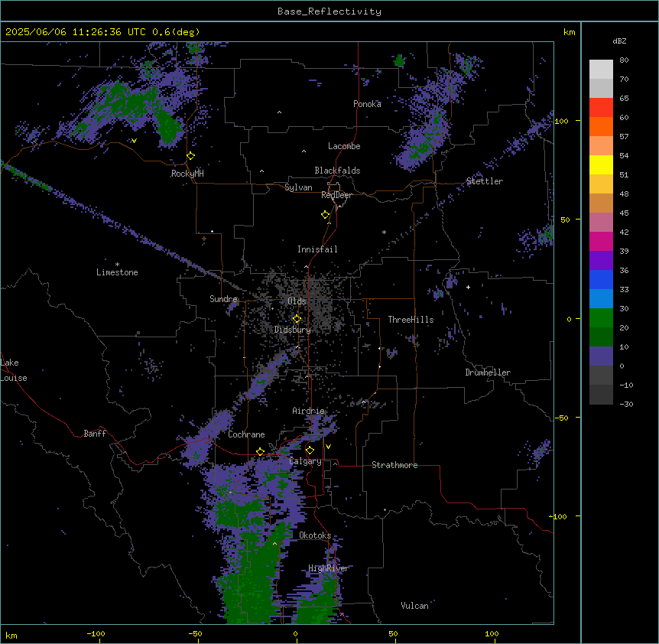
Task: Click the yellow diamond marker above Calgary label
Action: (310, 450)
